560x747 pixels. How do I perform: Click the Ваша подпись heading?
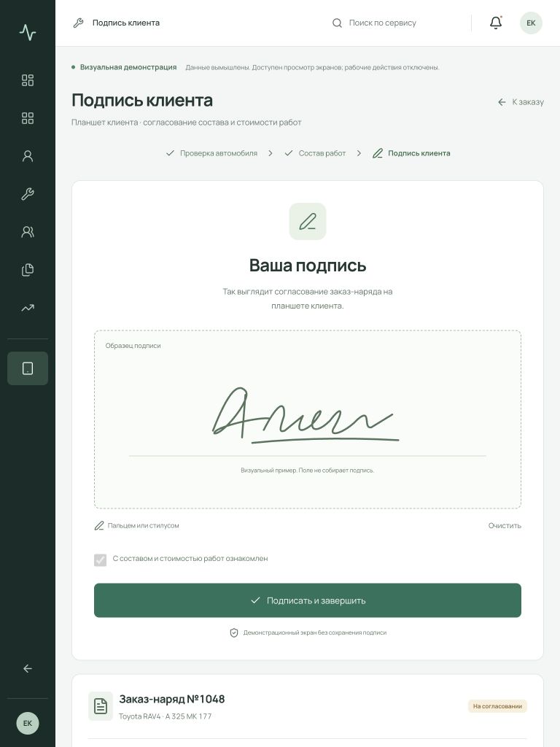pos(308,266)
